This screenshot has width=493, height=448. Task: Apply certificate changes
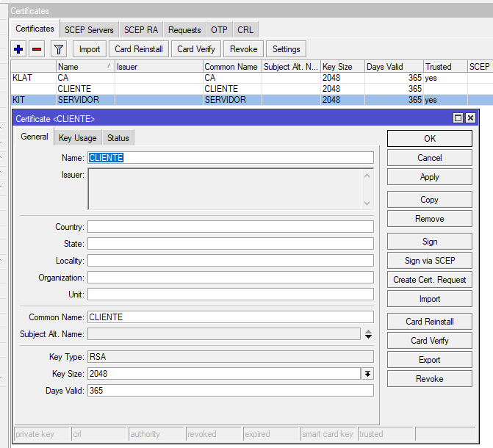(x=430, y=177)
